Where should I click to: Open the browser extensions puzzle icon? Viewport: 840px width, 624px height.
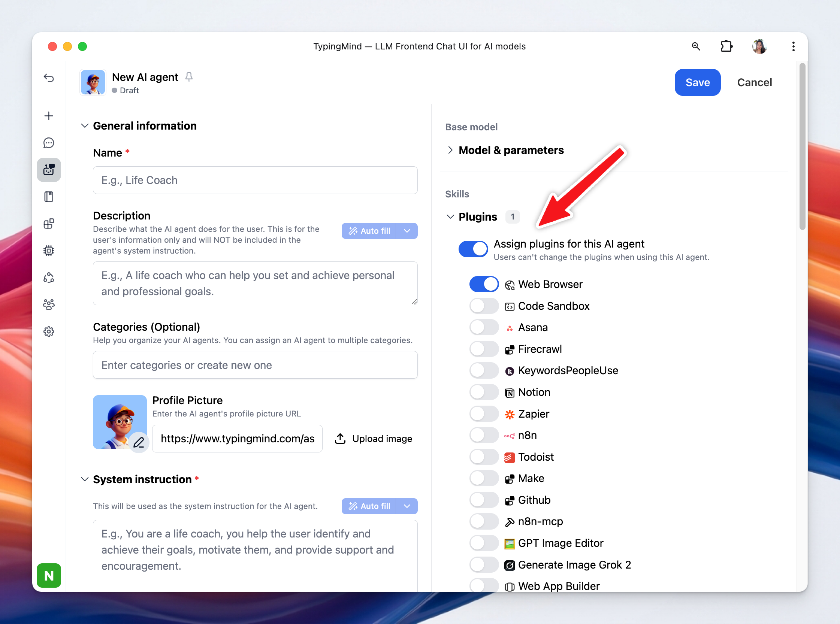pos(726,46)
